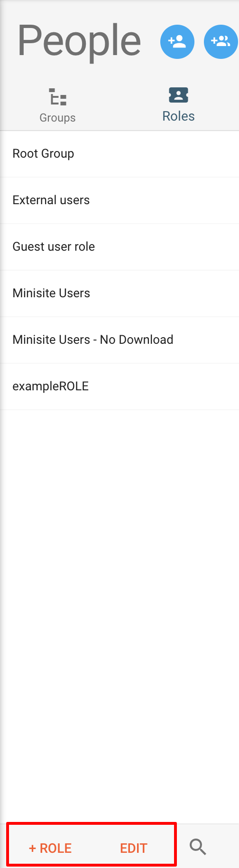239x868 pixels.
Task: Switch to the Roles tab label
Action: click(178, 116)
